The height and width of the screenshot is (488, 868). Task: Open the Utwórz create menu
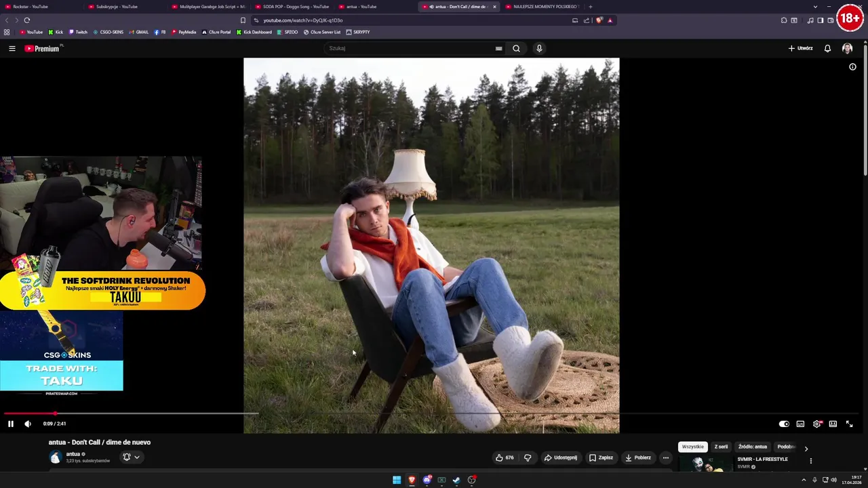[x=800, y=48]
